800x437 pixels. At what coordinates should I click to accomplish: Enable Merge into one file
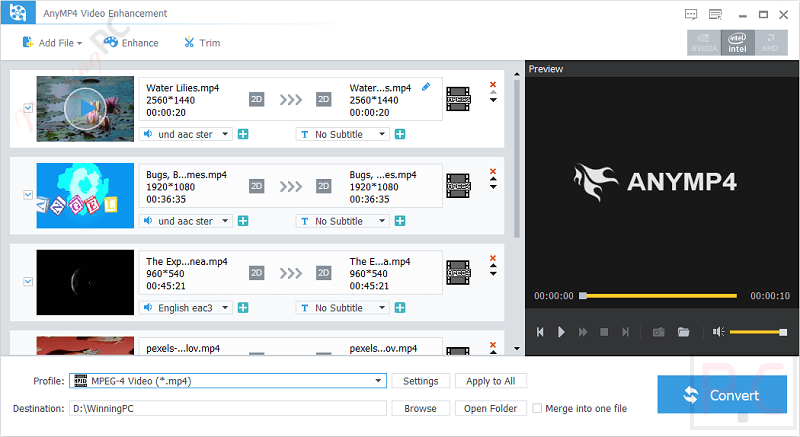click(x=537, y=408)
